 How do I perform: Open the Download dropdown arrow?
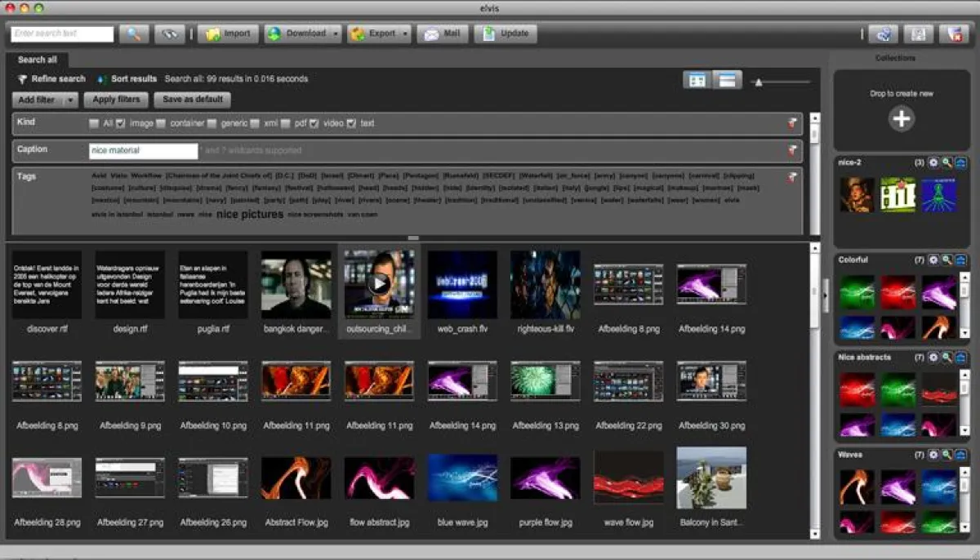click(x=336, y=34)
